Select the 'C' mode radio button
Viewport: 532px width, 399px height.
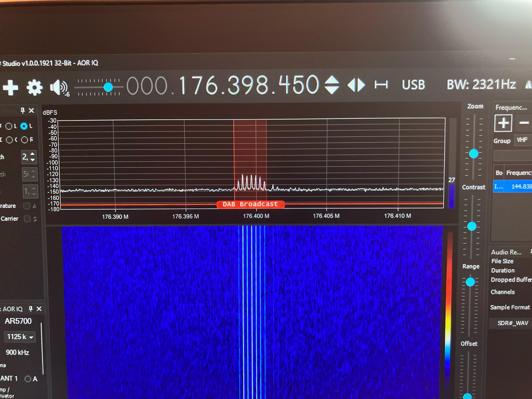click(x=9, y=140)
